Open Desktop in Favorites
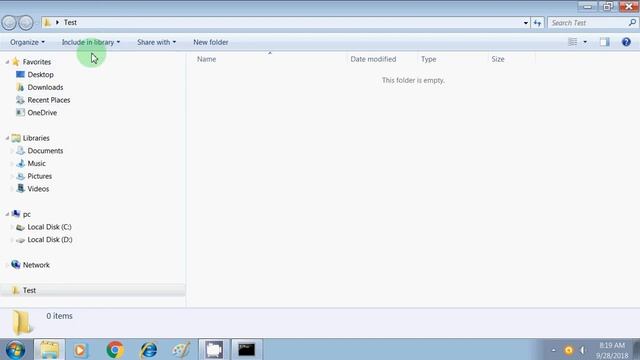Viewport: 640px width, 360px height. [40, 75]
